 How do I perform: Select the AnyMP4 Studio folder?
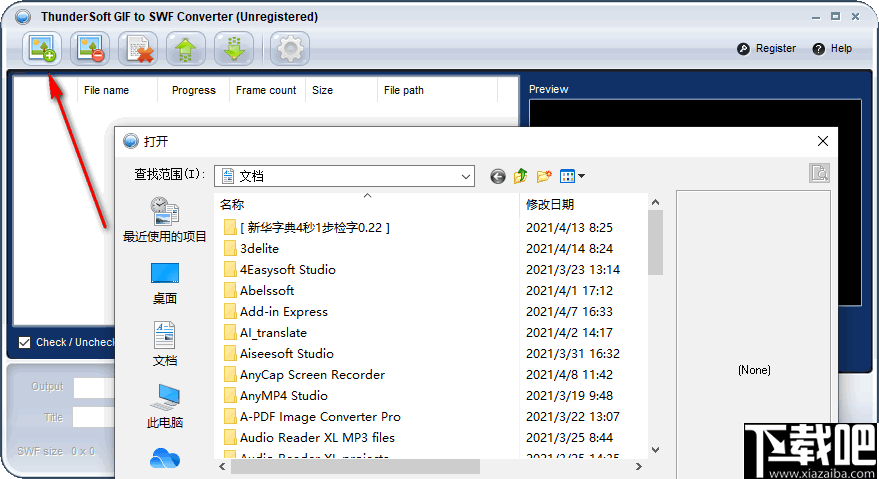click(x=276, y=396)
